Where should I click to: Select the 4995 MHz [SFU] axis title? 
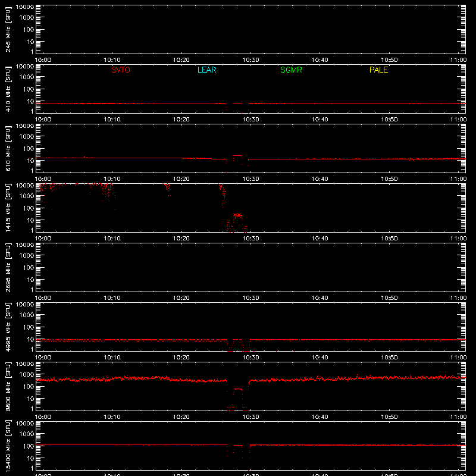8,327
